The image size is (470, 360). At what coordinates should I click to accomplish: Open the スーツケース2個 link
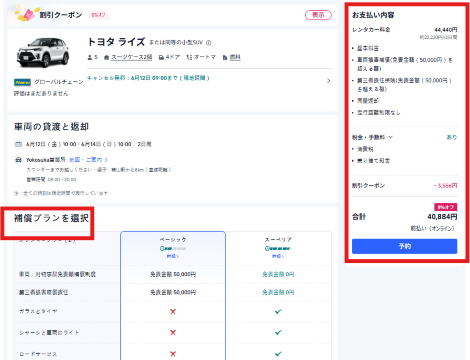click(x=131, y=57)
